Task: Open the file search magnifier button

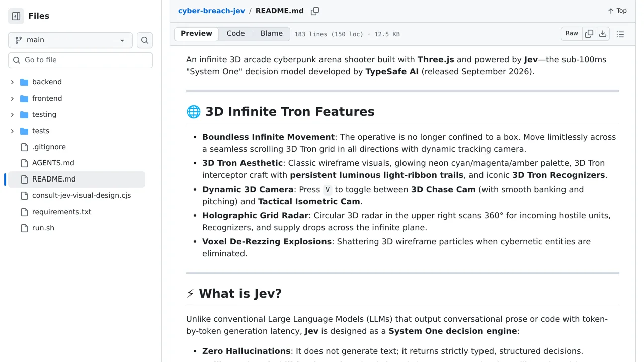Action: [145, 40]
